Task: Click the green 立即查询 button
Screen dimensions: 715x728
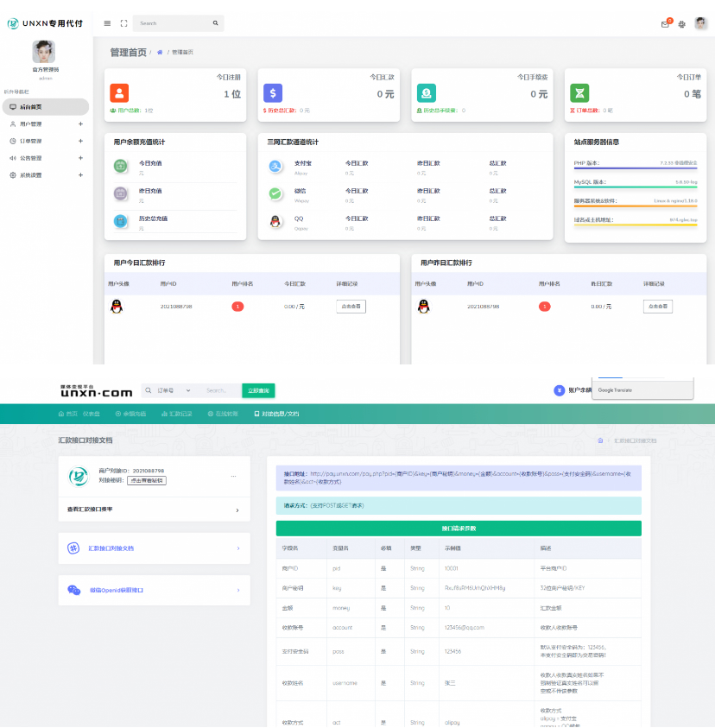Action: point(258,390)
